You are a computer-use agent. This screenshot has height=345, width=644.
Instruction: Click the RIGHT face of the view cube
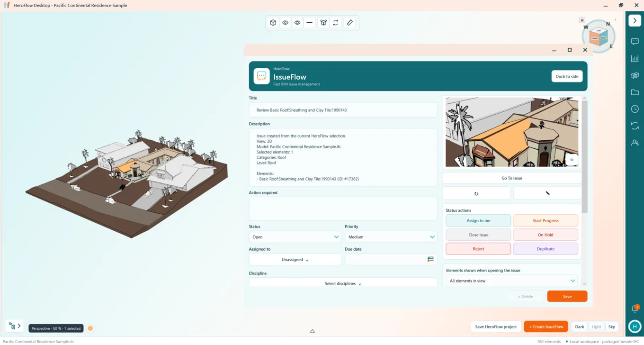(603, 38)
